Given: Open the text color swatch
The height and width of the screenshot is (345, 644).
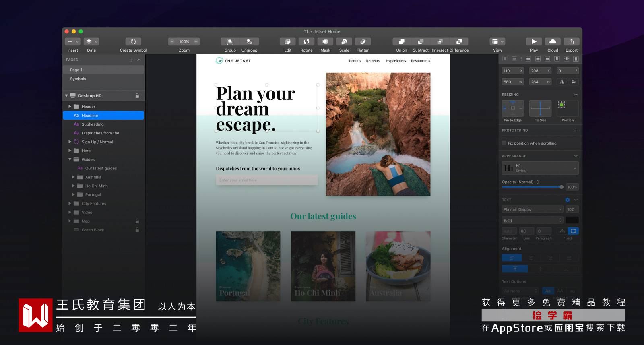Looking at the screenshot, I should tap(572, 220).
